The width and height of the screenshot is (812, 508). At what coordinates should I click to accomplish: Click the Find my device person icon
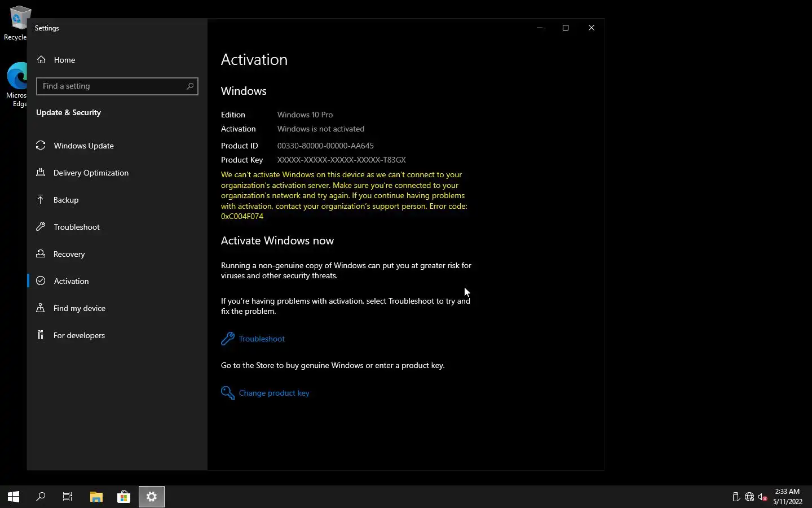(x=41, y=308)
